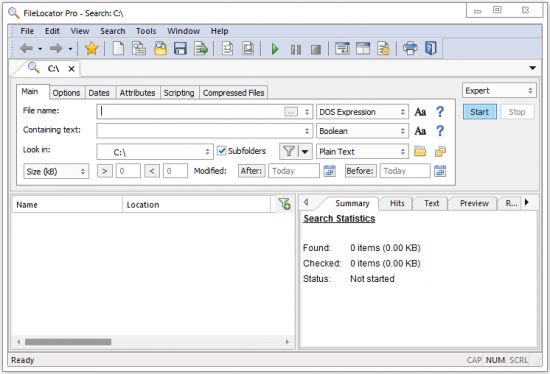Expand the File name history dropdown arrow

point(307,112)
